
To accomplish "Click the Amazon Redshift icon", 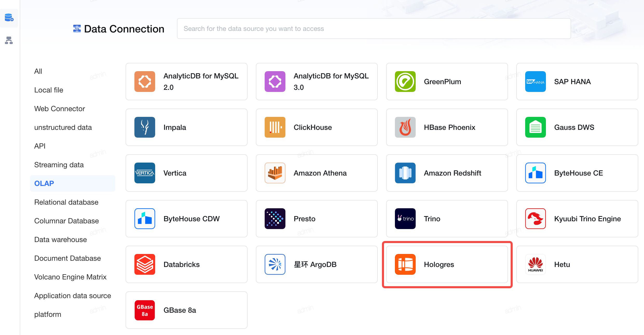I will (x=405, y=173).
